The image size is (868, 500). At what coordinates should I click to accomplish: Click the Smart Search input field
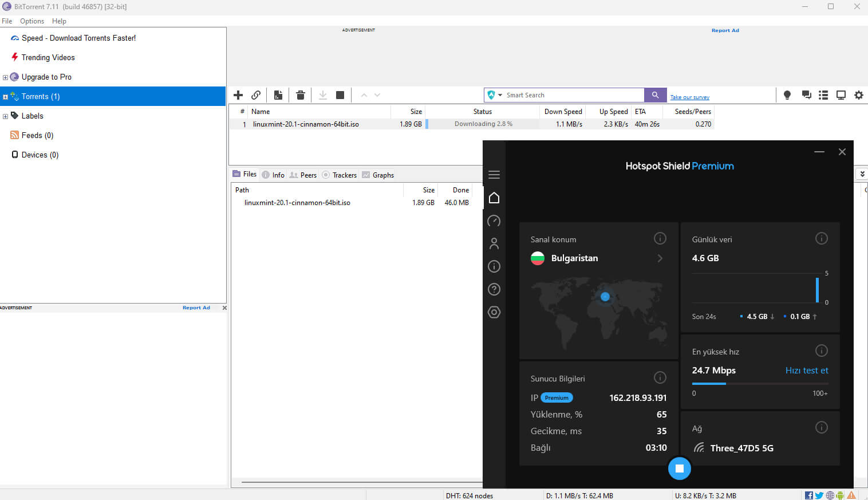click(574, 95)
